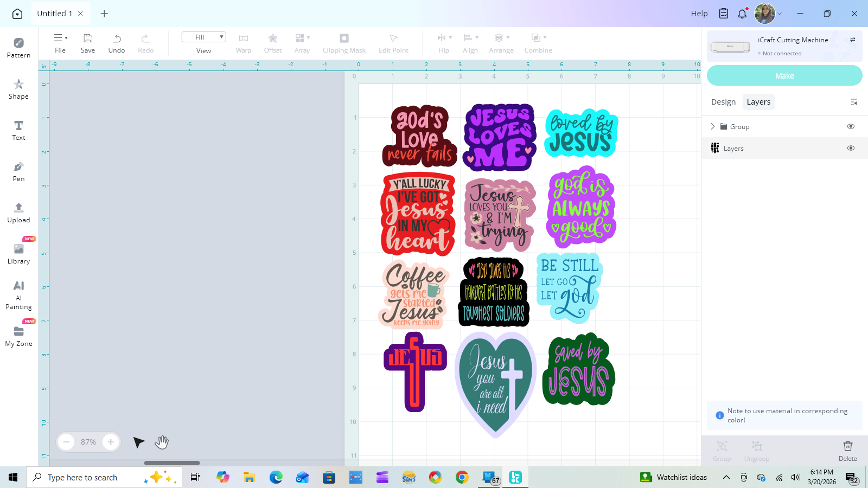The height and width of the screenshot is (488, 868).
Task: Hide the Group layer with eye icon
Action: [x=851, y=126]
